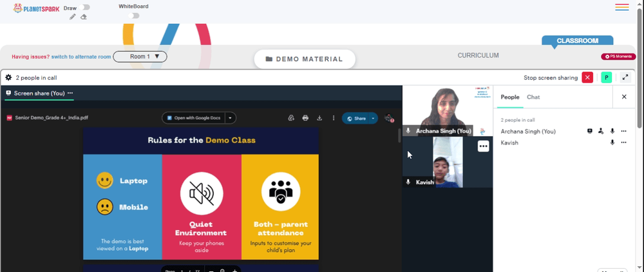Open call settings gear icon
This screenshot has height=272, width=644.
[8, 77]
